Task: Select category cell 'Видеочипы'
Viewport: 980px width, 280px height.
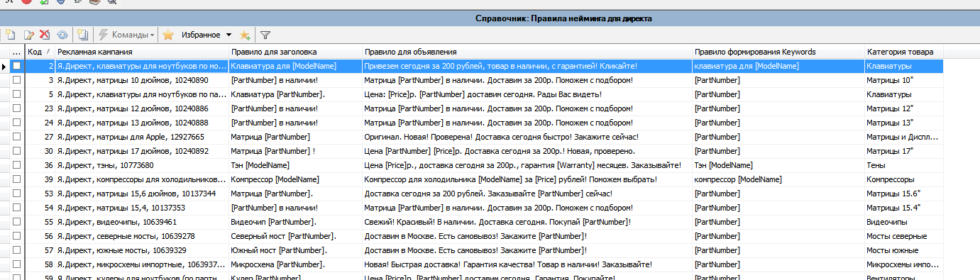Action: click(903, 222)
